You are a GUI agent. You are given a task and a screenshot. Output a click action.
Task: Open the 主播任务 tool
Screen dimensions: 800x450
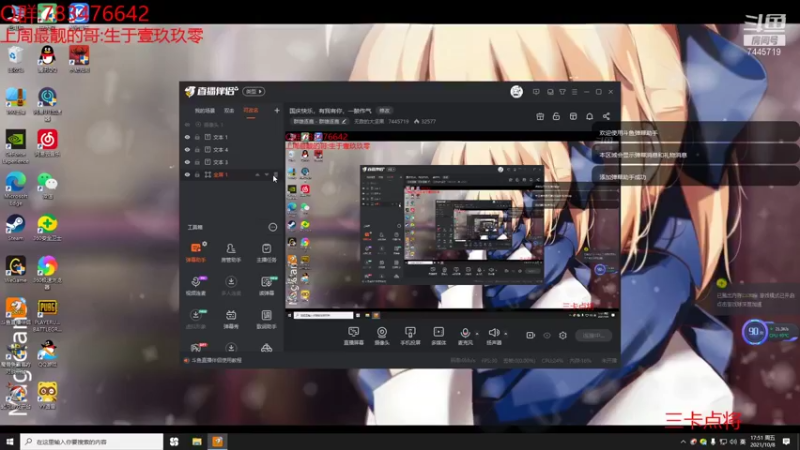point(266,253)
